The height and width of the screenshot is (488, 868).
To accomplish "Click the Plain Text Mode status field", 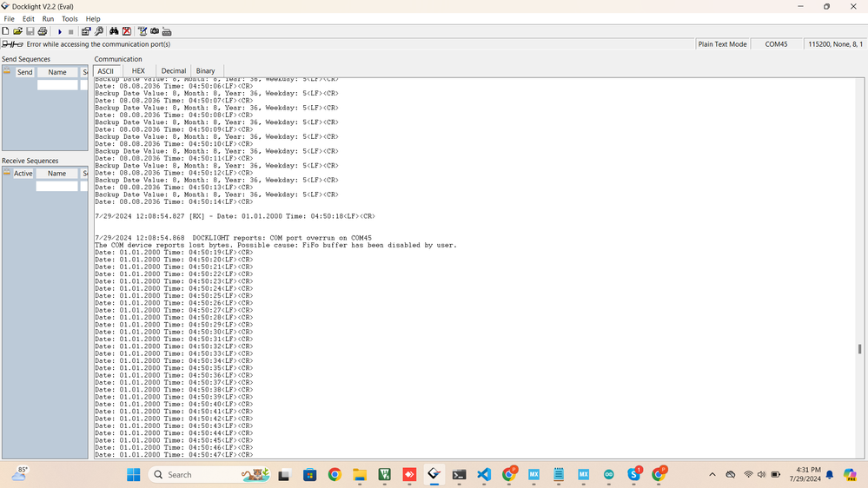I will (722, 44).
